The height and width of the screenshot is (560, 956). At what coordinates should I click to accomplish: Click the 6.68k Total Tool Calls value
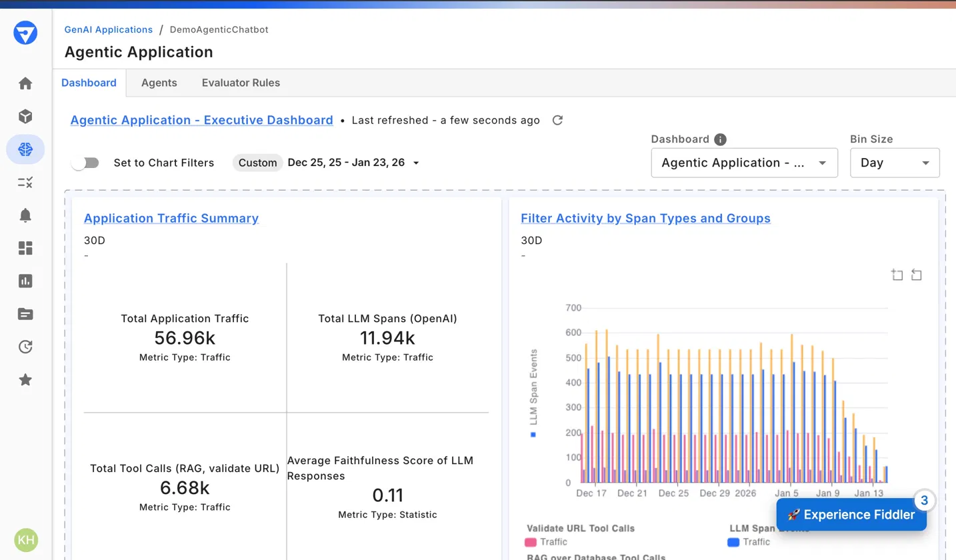tap(185, 488)
